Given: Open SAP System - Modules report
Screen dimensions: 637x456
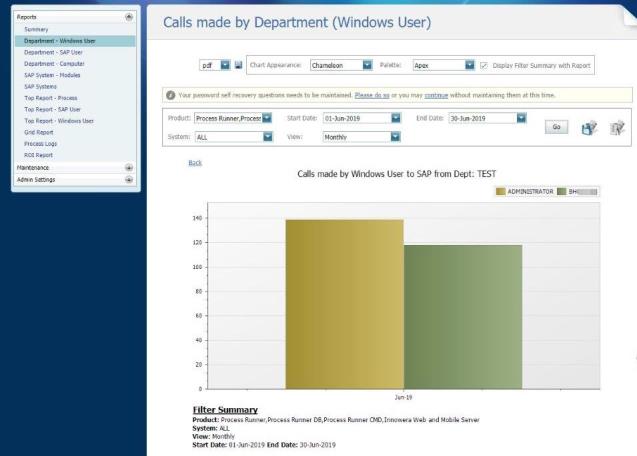Looking at the screenshot, I should [52, 75].
